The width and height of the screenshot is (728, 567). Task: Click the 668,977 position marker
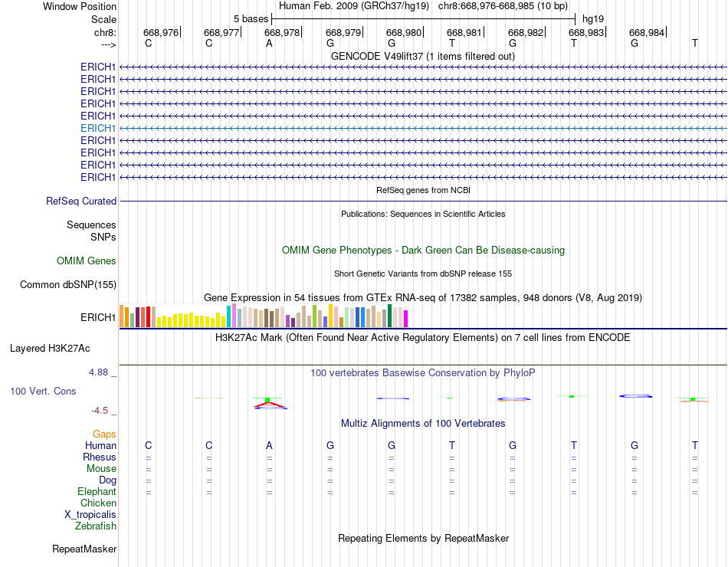pyautogui.click(x=221, y=32)
